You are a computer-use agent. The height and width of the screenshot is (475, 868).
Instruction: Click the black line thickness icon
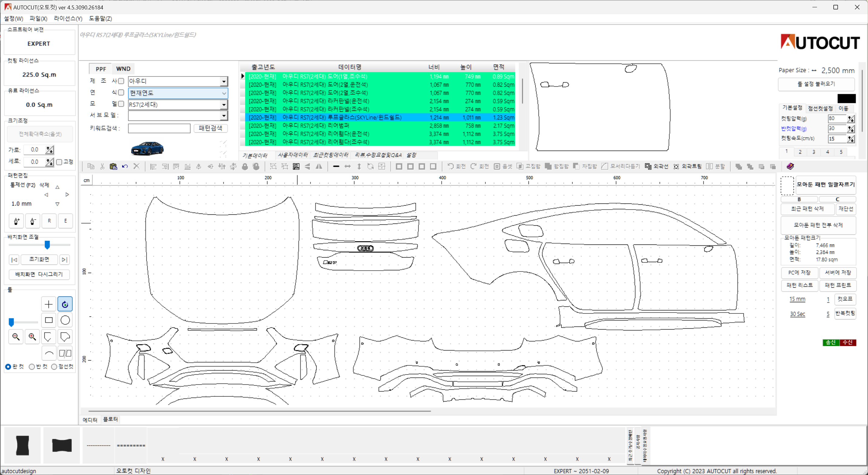coord(336,166)
